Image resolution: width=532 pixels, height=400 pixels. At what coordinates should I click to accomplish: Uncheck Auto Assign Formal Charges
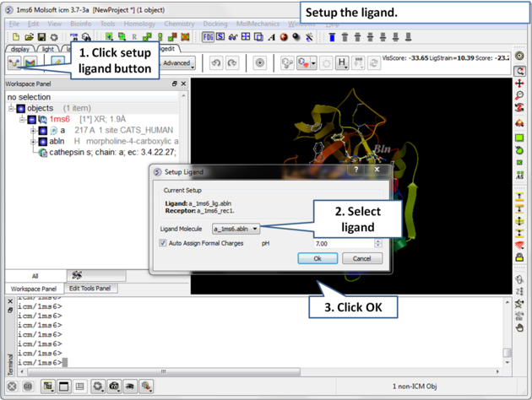[x=164, y=243]
